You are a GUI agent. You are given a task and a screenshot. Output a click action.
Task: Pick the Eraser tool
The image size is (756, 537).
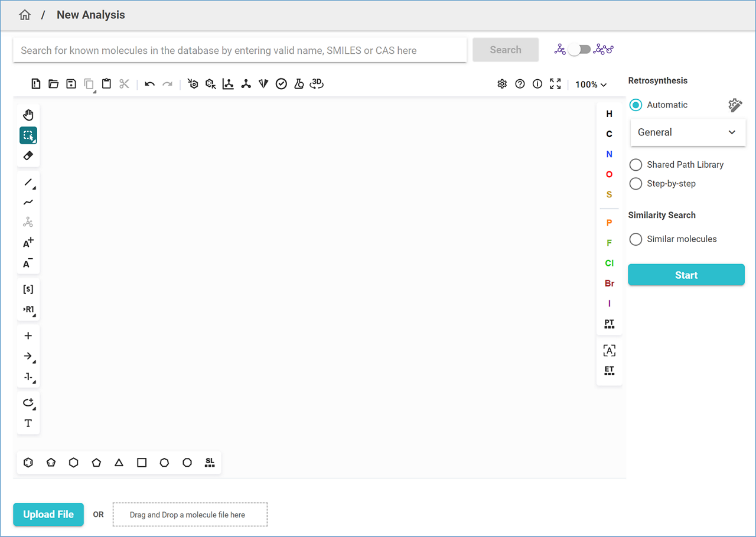28,156
